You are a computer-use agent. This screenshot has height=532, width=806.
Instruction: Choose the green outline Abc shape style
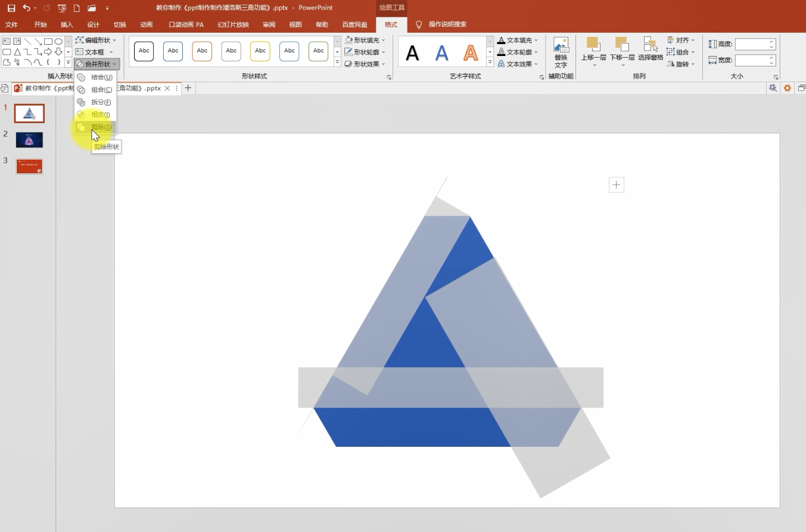(319, 51)
